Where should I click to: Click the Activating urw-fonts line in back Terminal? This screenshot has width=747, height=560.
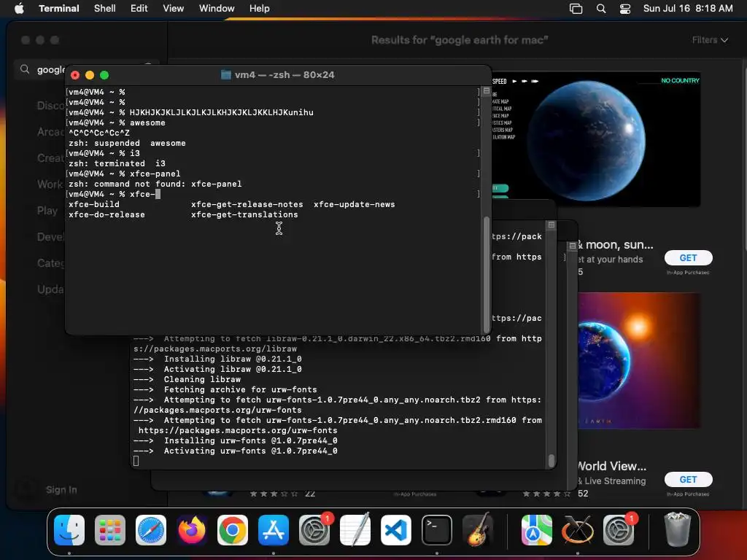pos(236,451)
